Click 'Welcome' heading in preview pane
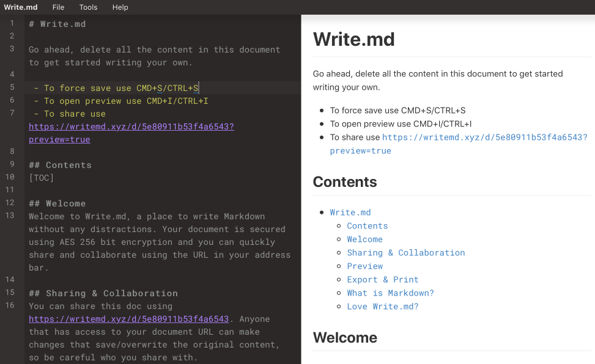The width and height of the screenshot is (595, 364). point(345,338)
